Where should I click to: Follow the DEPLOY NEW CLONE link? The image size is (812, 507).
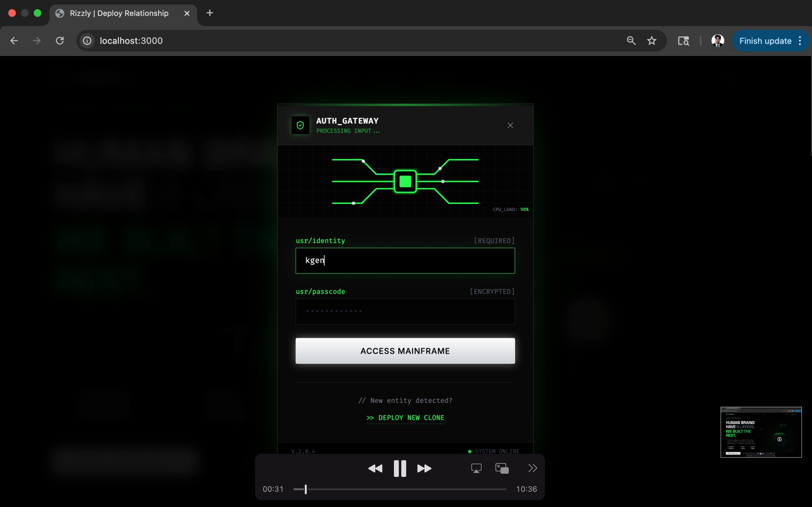[x=405, y=418]
